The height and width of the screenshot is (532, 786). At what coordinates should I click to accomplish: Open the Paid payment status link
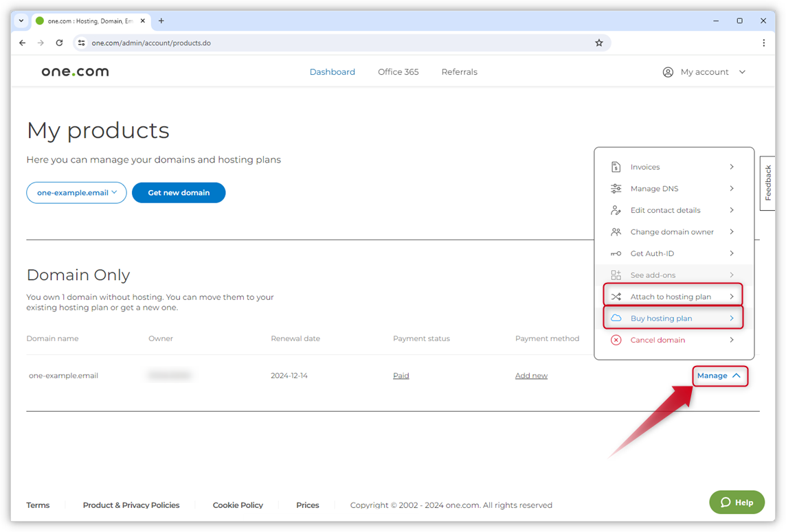[401, 375]
